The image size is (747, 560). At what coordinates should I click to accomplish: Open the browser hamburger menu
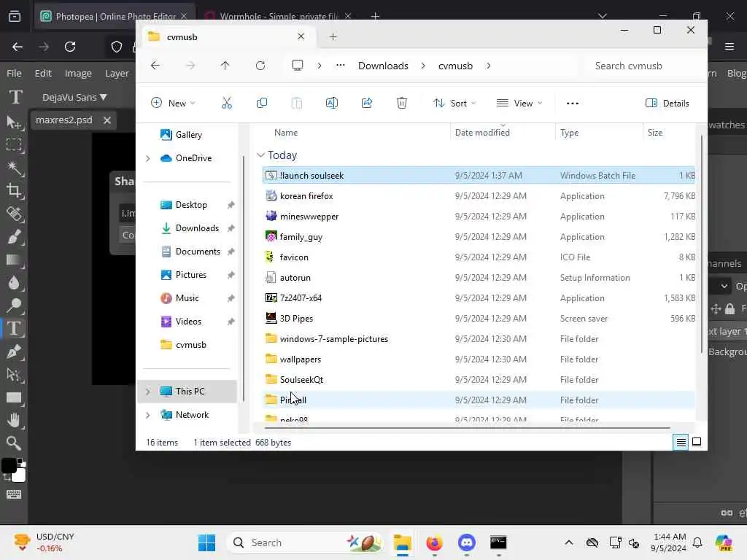coord(729,47)
